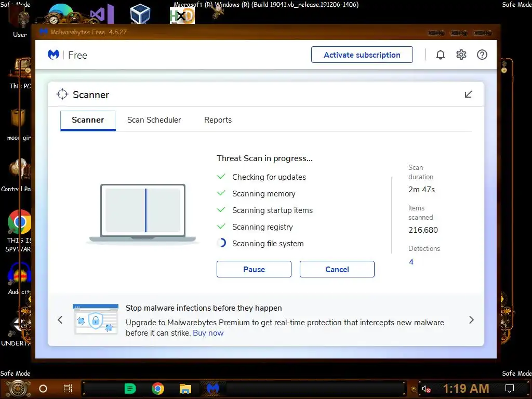Click the Scanning registry checkmark
This screenshot has height=399, width=532.
221,227
